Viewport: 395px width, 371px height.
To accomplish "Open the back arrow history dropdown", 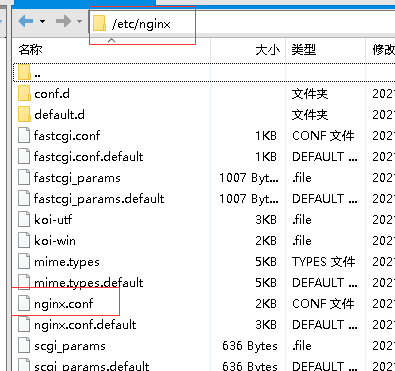I will pos(43,22).
